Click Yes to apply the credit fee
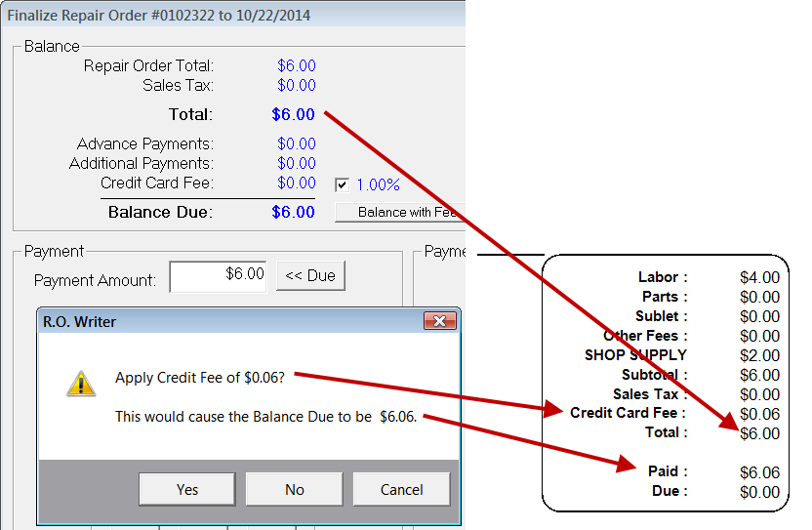 pos(186,490)
